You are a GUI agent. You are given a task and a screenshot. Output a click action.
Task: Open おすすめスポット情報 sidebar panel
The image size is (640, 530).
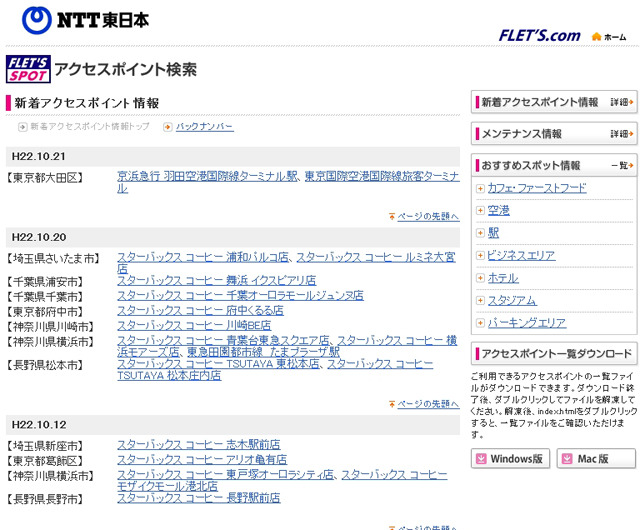point(554,165)
